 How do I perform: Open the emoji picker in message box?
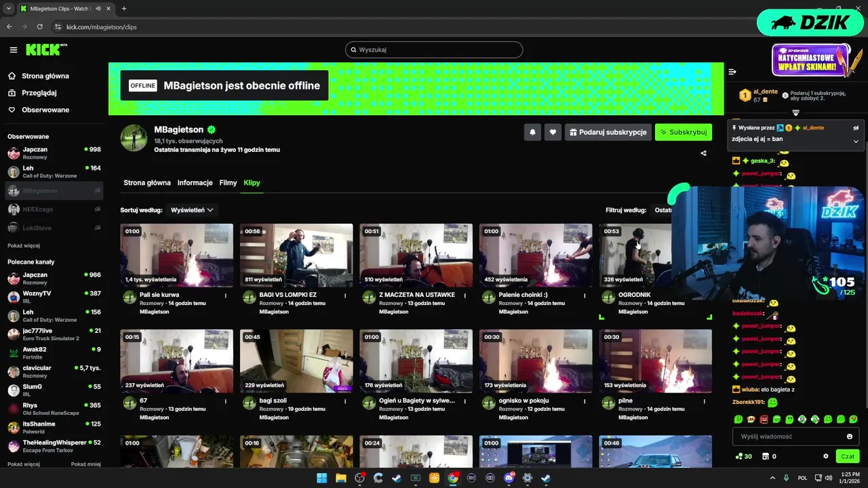[x=850, y=436]
